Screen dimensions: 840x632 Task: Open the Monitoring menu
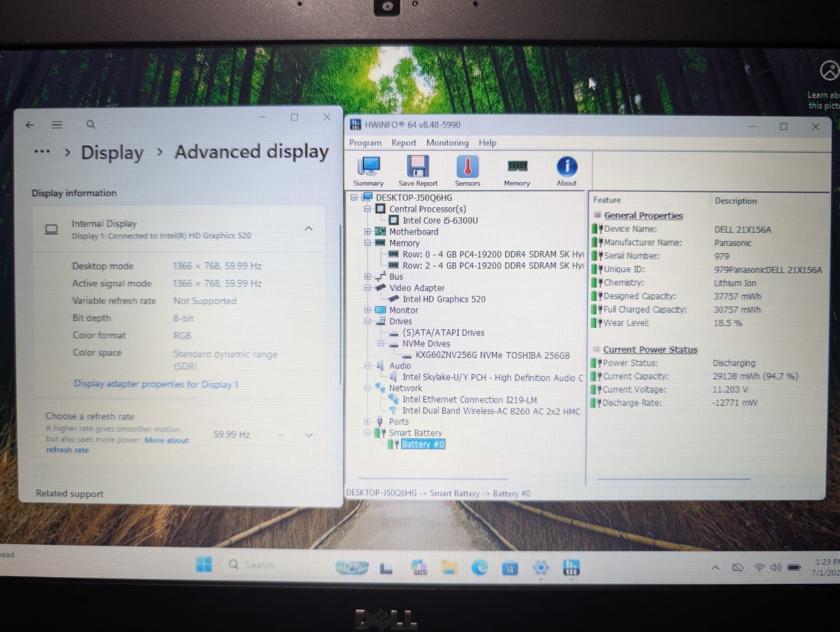pos(447,143)
